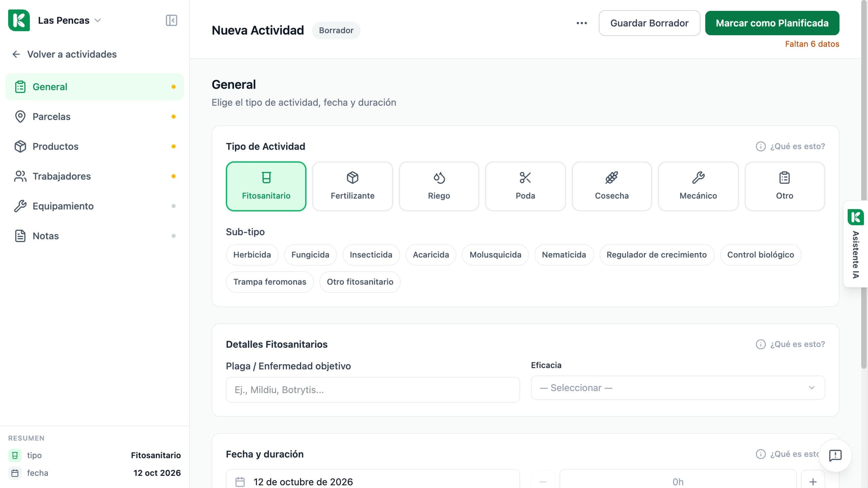Select the Otro activity type

784,186
